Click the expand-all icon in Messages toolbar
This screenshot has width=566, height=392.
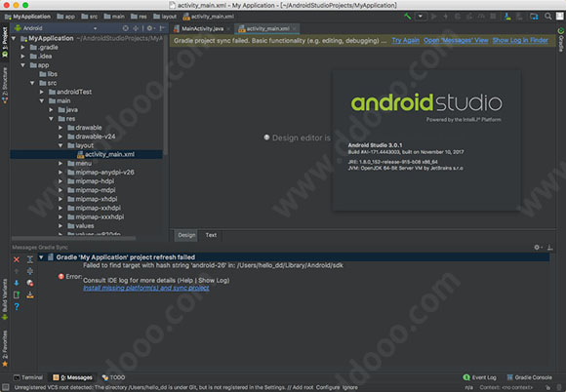[x=30, y=259]
